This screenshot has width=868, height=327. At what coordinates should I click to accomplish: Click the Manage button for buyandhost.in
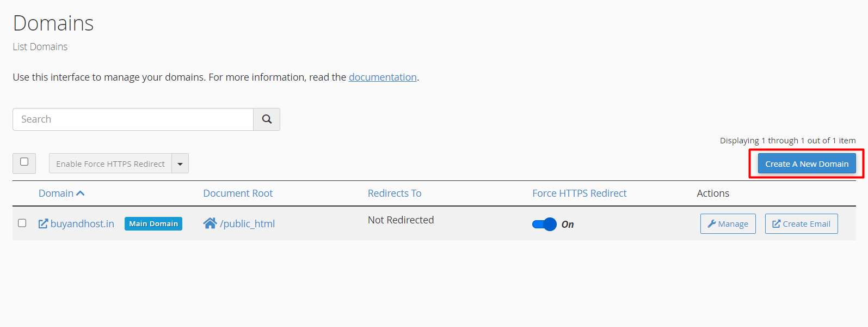(728, 223)
